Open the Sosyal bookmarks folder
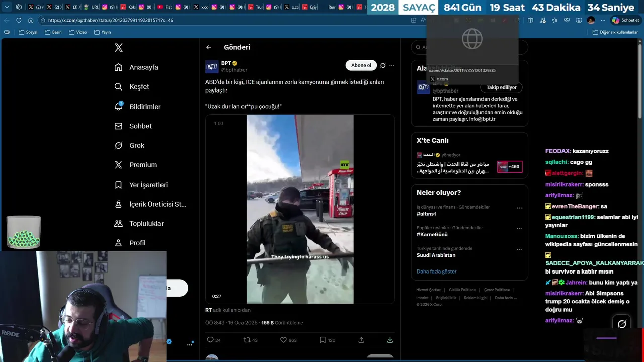Image resolution: width=644 pixels, height=362 pixels. 28,32
